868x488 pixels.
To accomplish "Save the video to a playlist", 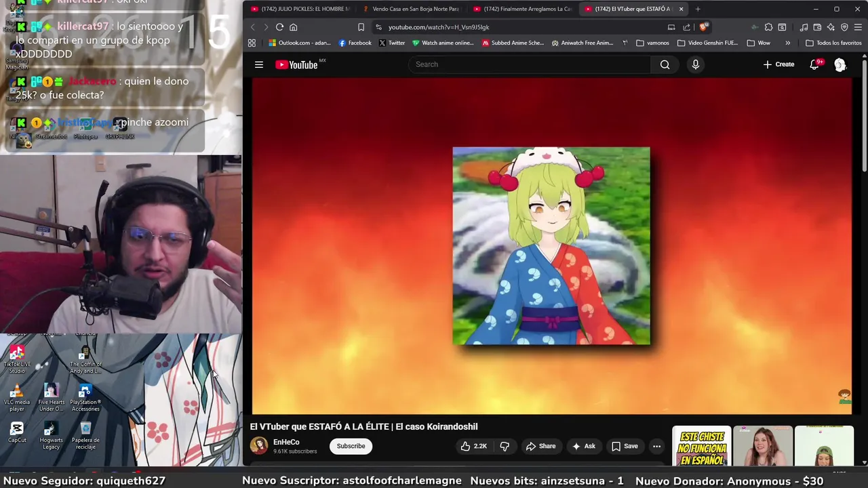I will point(625,446).
